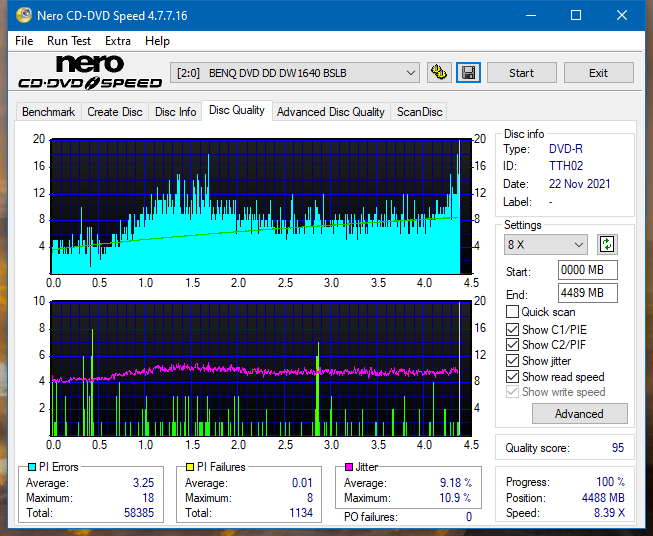Toggle the Quick scan checkbox
Screen dimensions: 653x536
tap(512, 312)
